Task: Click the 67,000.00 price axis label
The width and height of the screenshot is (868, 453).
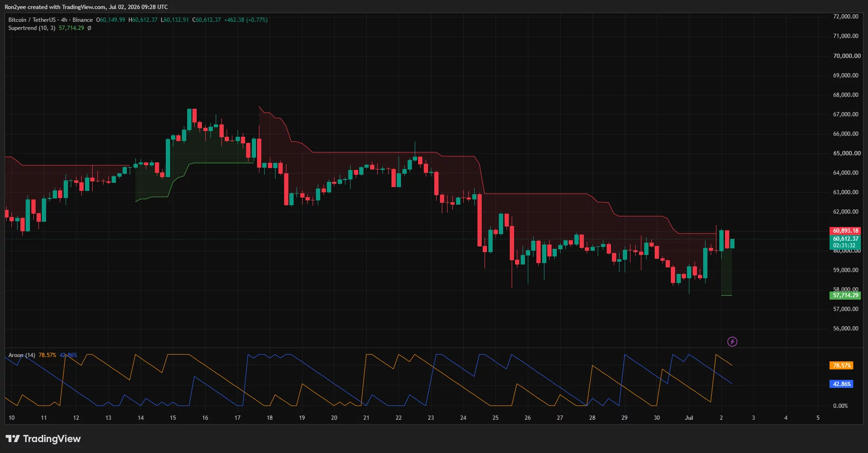Action: click(846, 114)
